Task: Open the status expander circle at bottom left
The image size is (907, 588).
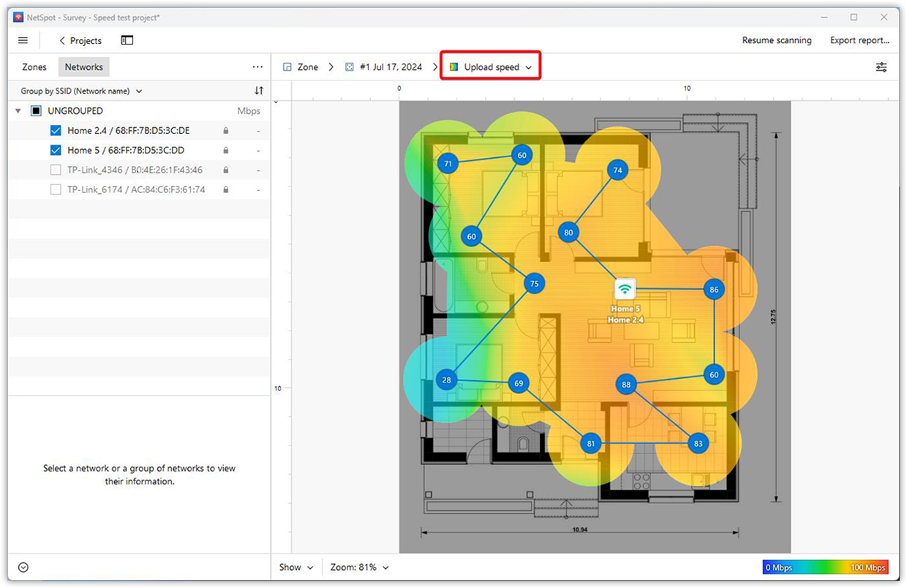Action: tap(23, 567)
